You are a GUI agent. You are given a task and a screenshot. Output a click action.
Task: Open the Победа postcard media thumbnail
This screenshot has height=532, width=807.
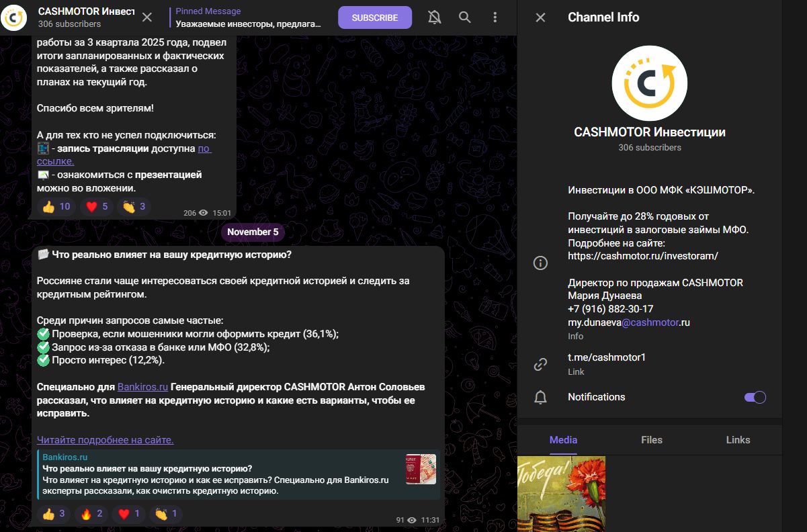coord(560,494)
